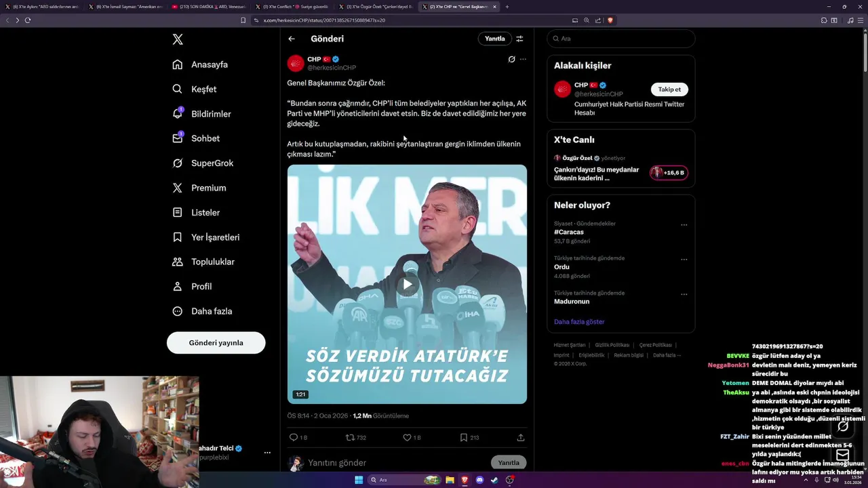The width and height of the screenshot is (868, 488).
Task: Open Topluluklar communities
Action: pos(203,262)
